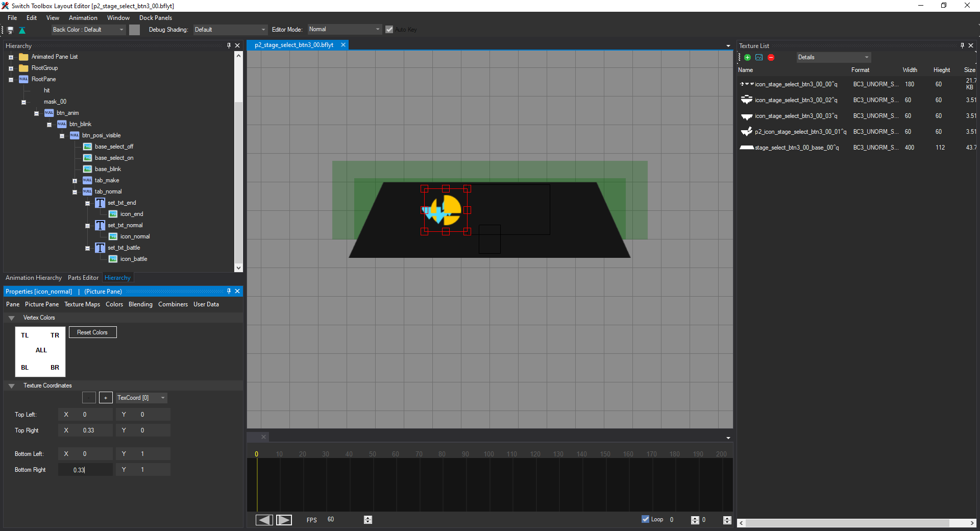The height and width of the screenshot is (531, 980).
Task: Click the Top Right X input field
Action: (95, 430)
